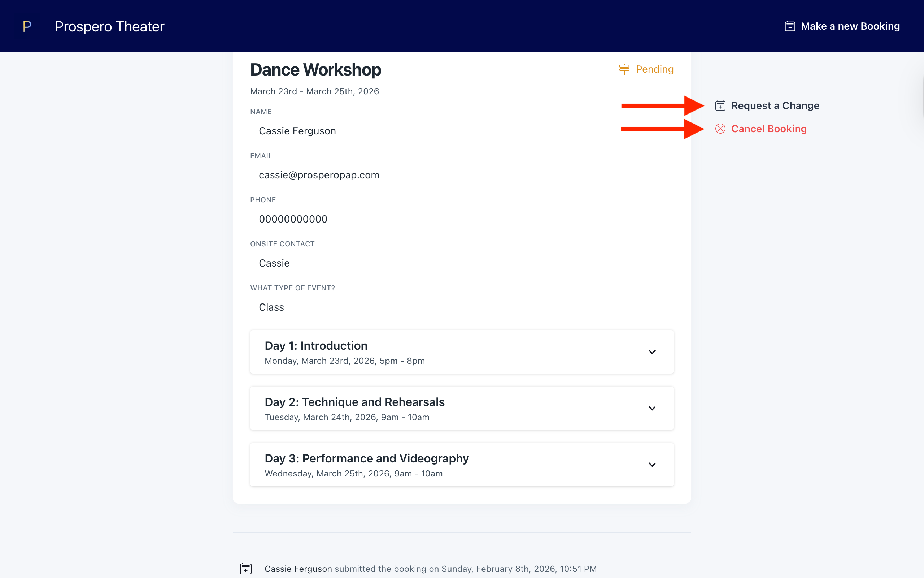Expand Day 2: Technique and Rehearsals chevron

click(652, 408)
